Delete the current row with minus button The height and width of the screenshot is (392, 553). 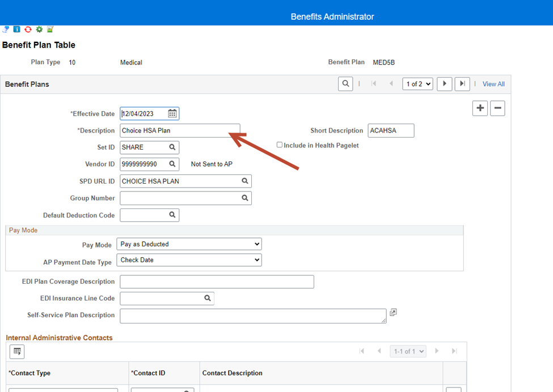tap(497, 108)
